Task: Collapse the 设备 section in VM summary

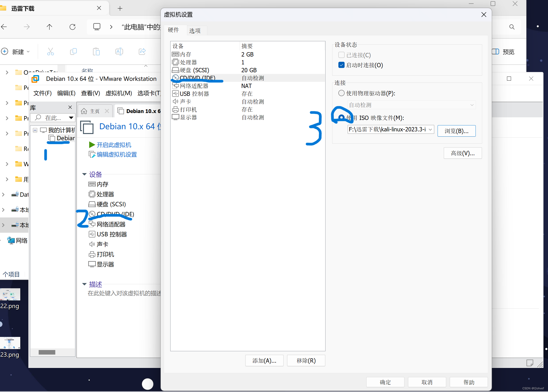Action: (84, 174)
